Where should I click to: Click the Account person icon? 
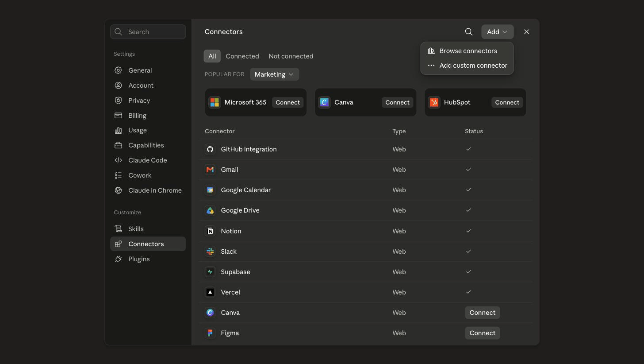pos(118,85)
